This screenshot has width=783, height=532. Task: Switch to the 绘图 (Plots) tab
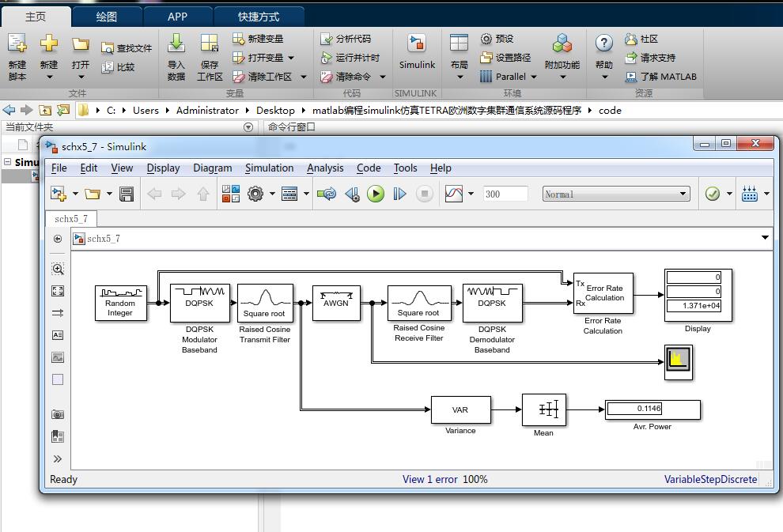click(x=106, y=17)
